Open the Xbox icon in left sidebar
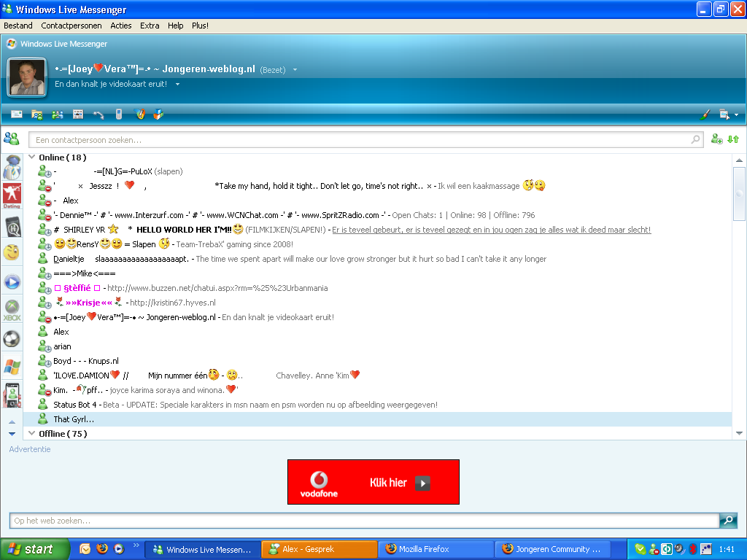The image size is (747, 560). (x=12, y=308)
